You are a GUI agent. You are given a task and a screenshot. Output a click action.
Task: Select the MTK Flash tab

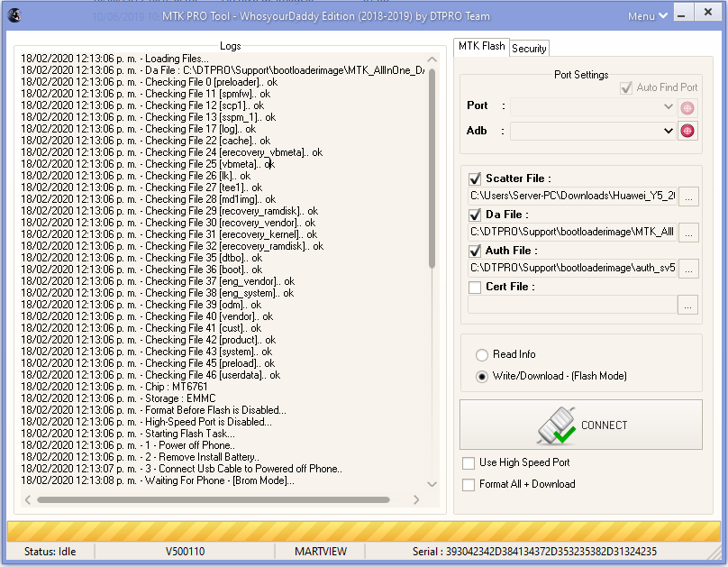pos(481,46)
